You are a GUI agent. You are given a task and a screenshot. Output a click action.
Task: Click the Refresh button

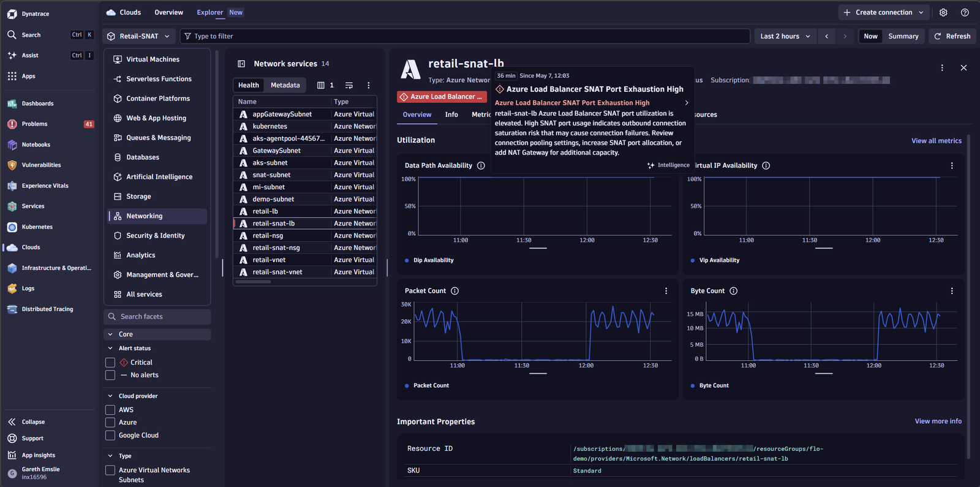[x=952, y=36]
